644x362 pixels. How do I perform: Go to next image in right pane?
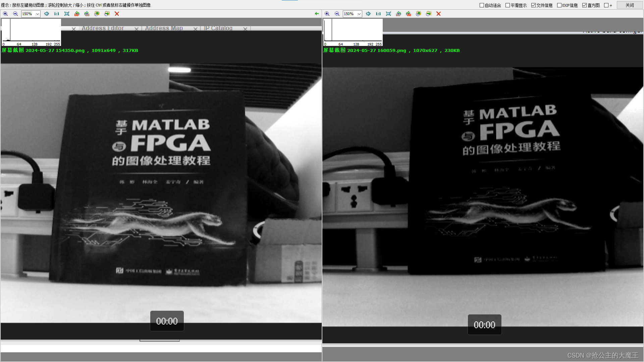[x=428, y=14]
